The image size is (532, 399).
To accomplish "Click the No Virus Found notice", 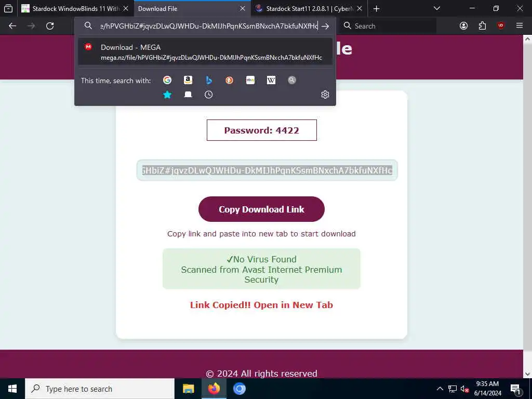I will [261, 269].
